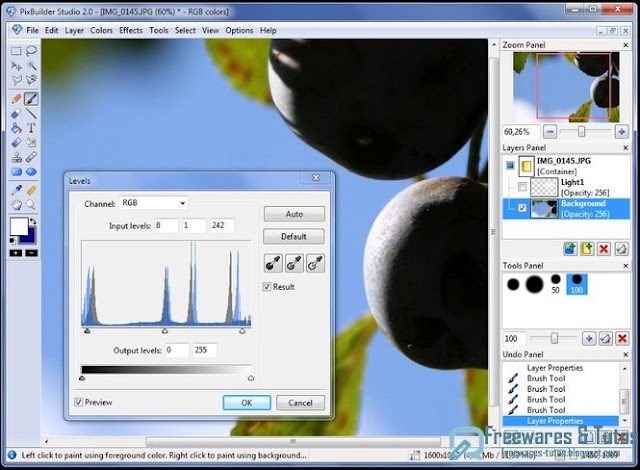The height and width of the screenshot is (470, 640).
Task: Select the Magic Wand tool
Action: (x=31, y=65)
